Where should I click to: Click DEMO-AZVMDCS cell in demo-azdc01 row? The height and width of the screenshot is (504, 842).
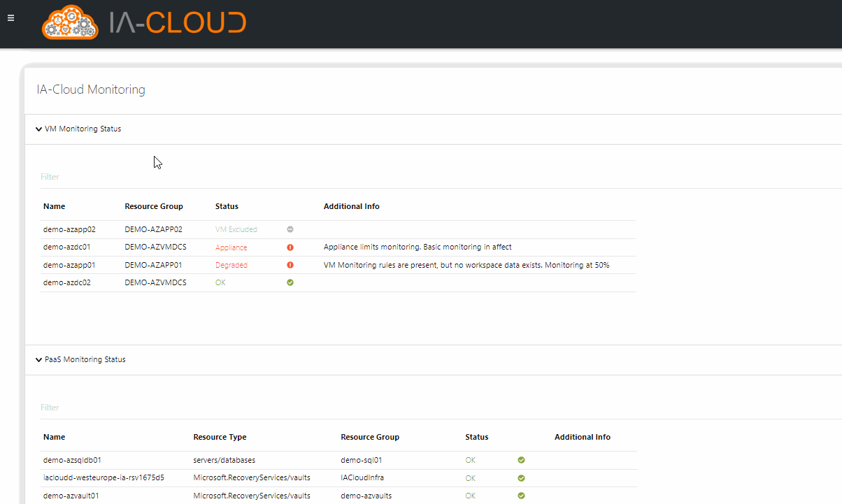point(155,247)
